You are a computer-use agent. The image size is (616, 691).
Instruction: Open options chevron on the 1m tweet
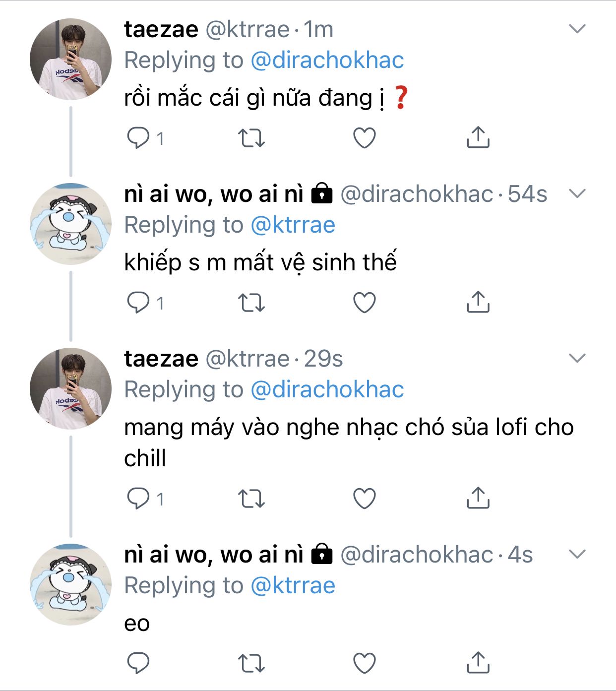click(x=577, y=29)
